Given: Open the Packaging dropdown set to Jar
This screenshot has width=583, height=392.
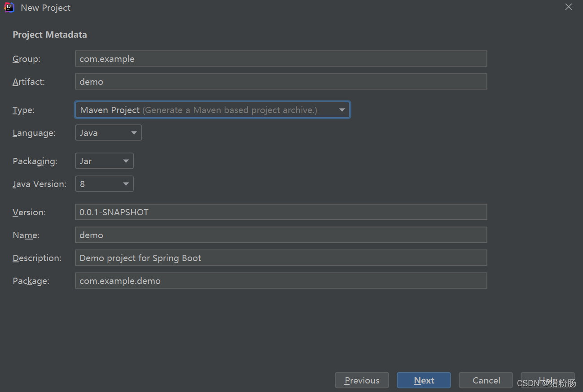Looking at the screenshot, I should tap(104, 161).
